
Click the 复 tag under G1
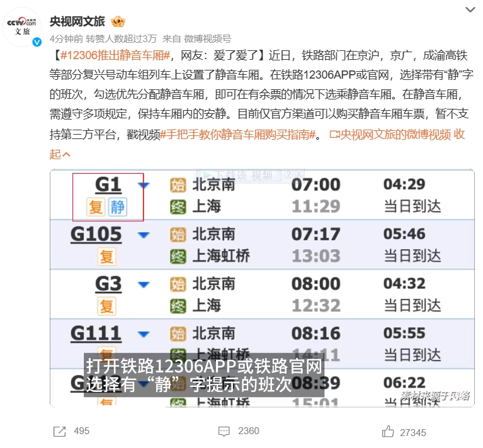[96, 207]
